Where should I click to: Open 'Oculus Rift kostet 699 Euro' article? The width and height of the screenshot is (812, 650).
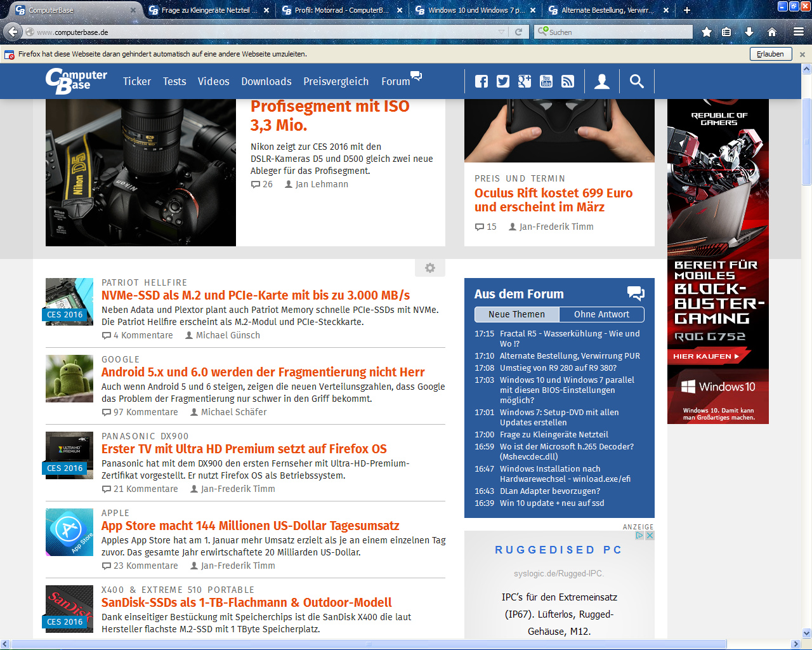(554, 200)
